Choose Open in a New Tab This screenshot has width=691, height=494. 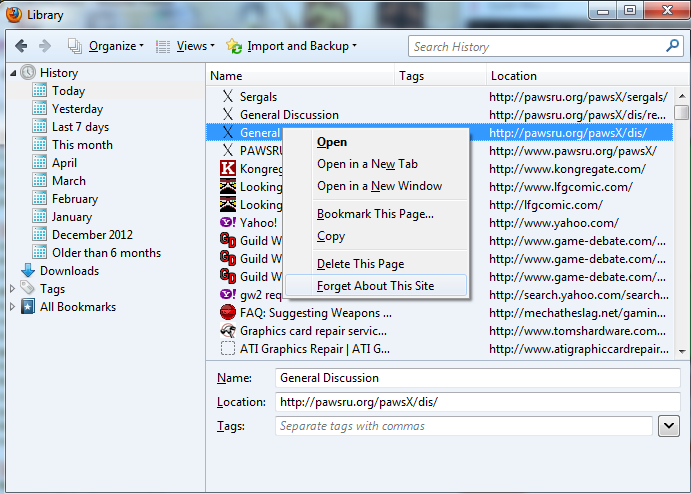[376, 164]
